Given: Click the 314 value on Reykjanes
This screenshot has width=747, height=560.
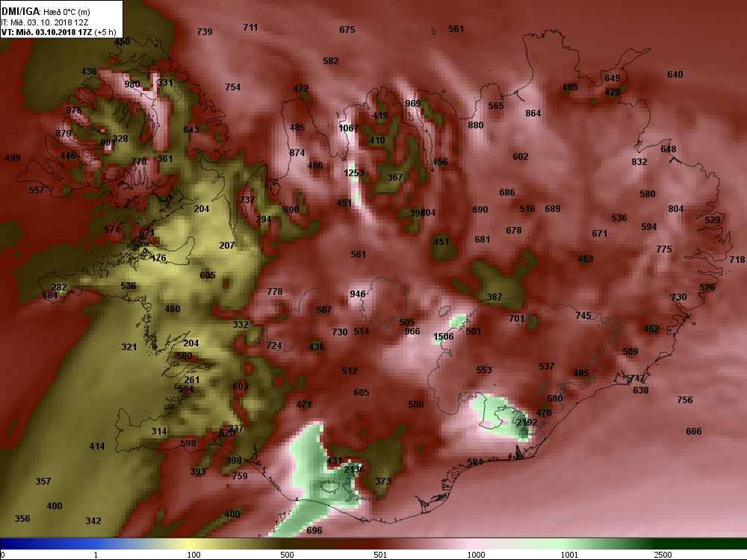Looking at the screenshot, I should (x=159, y=432).
